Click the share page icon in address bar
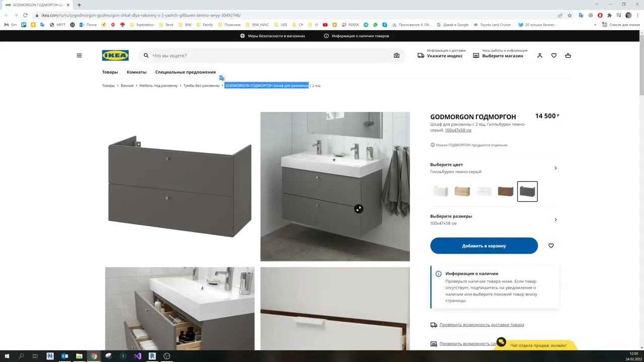Image resolution: width=644 pixels, height=362 pixels. [560, 15]
